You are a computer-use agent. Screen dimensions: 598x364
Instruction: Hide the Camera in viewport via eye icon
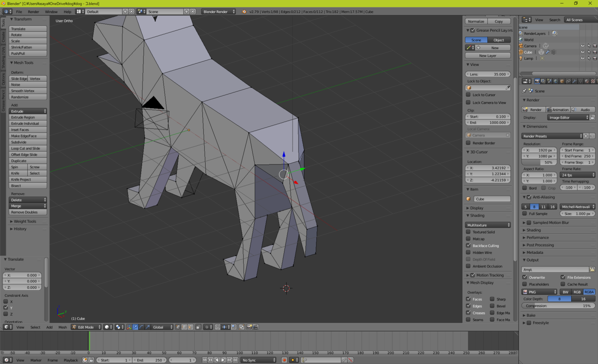tap(582, 46)
